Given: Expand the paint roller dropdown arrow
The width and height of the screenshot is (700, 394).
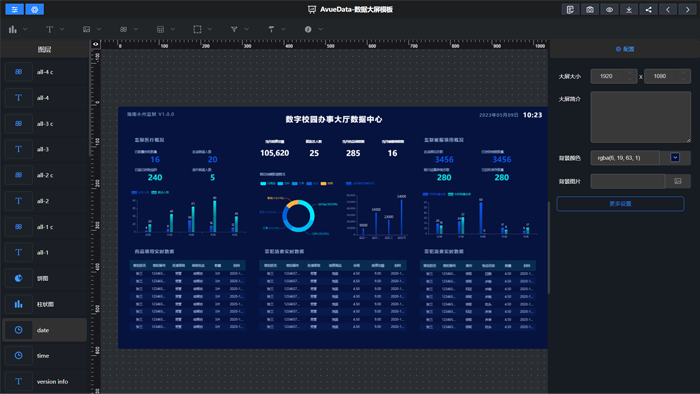Looking at the screenshot, I should [x=283, y=29].
